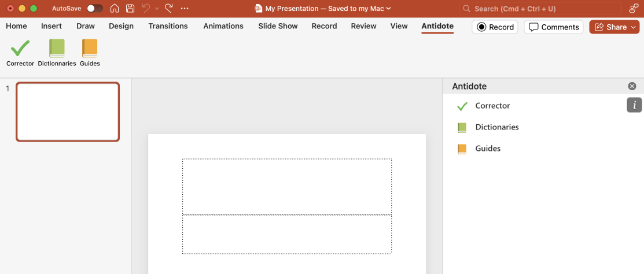Click the Home icon in title bar

click(115, 9)
